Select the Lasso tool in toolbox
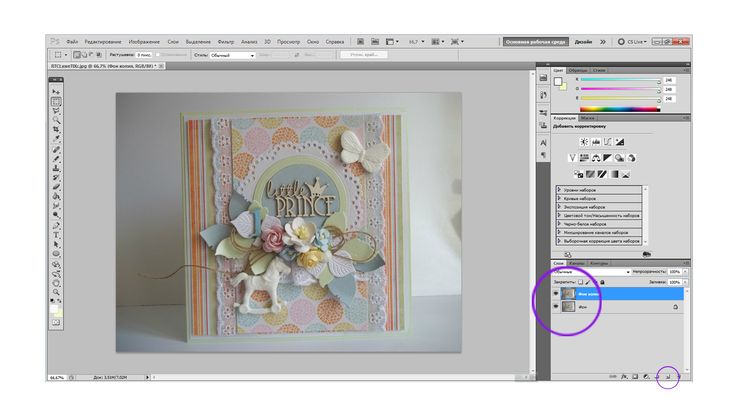Image resolution: width=736 pixels, height=414 pixels. 56,111
